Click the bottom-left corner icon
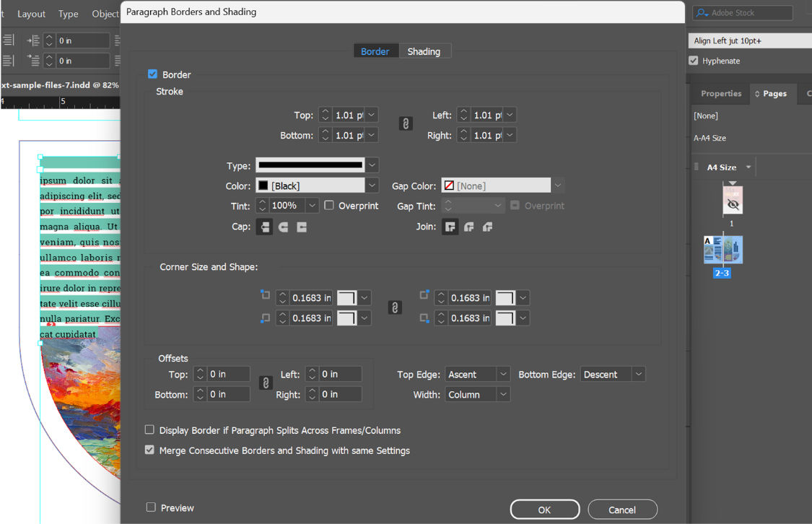This screenshot has width=812, height=524. coord(265,318)
